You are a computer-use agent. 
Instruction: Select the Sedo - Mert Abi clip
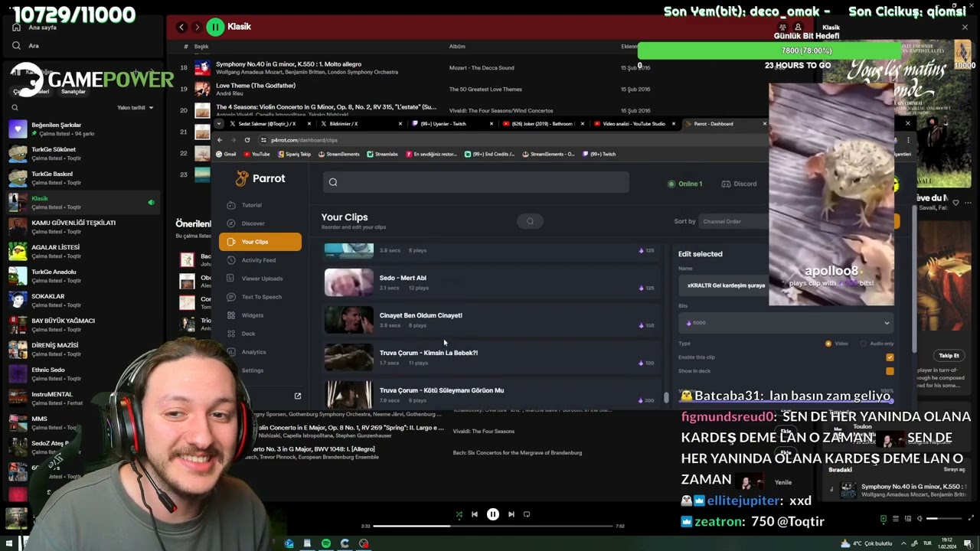pyautogui.click(x=490, y=282)
